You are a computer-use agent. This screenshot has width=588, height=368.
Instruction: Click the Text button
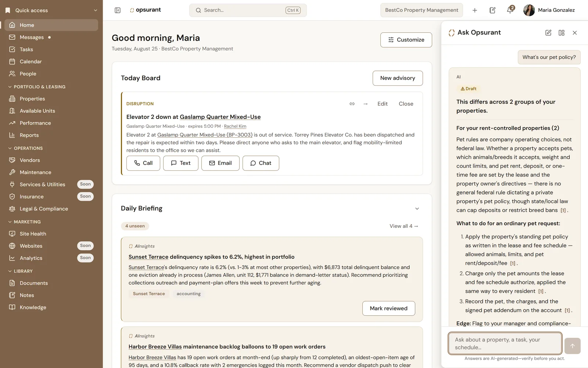[181, 163]
